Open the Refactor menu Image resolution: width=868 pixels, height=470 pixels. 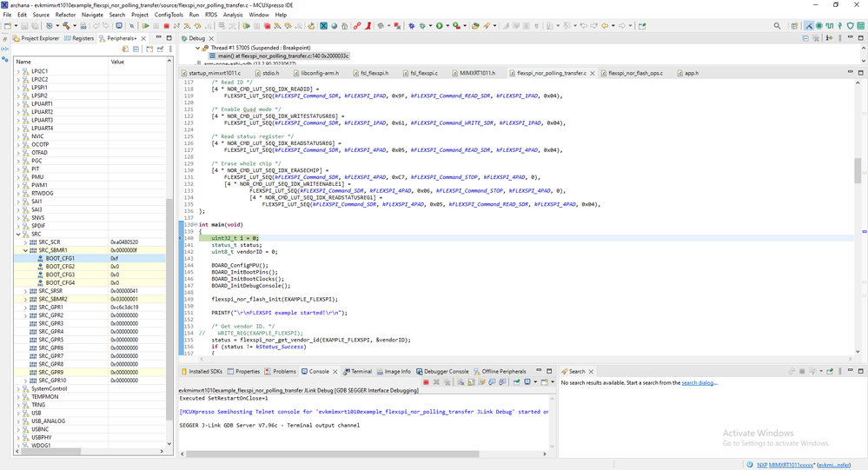tap(65, 15)
